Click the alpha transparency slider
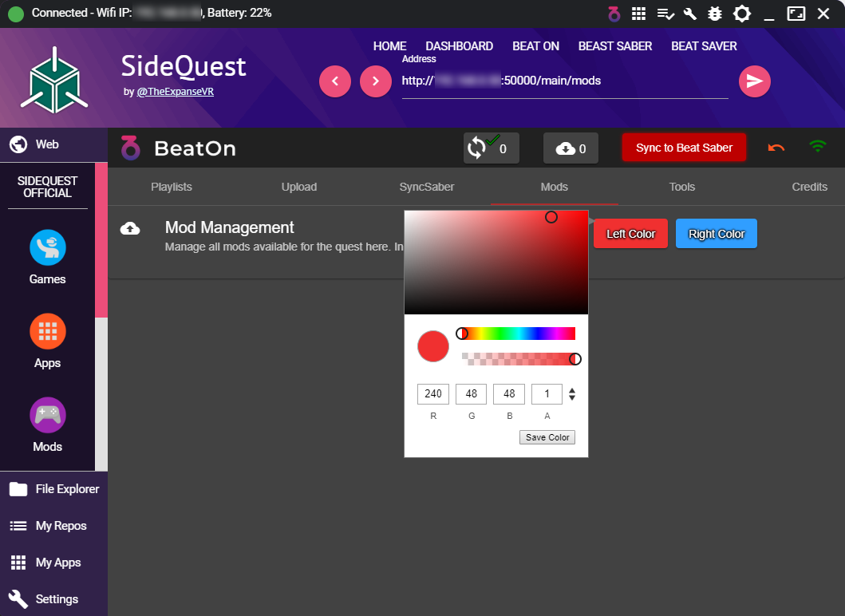The image size is (845, 616). click(518, 359)
